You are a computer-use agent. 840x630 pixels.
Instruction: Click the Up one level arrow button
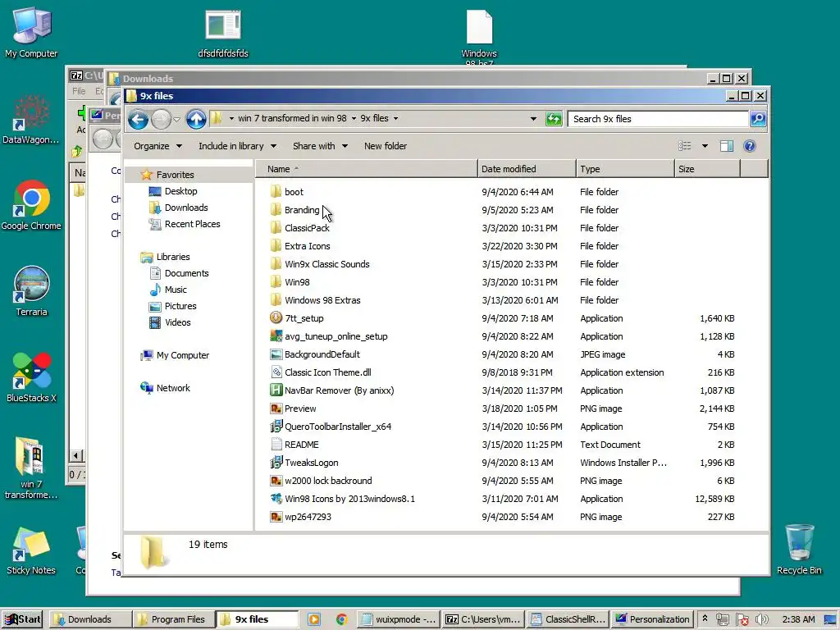(196, 119)
